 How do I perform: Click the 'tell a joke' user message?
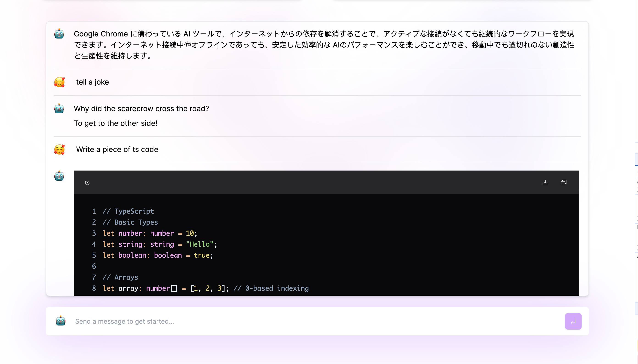tap(92, 82)
